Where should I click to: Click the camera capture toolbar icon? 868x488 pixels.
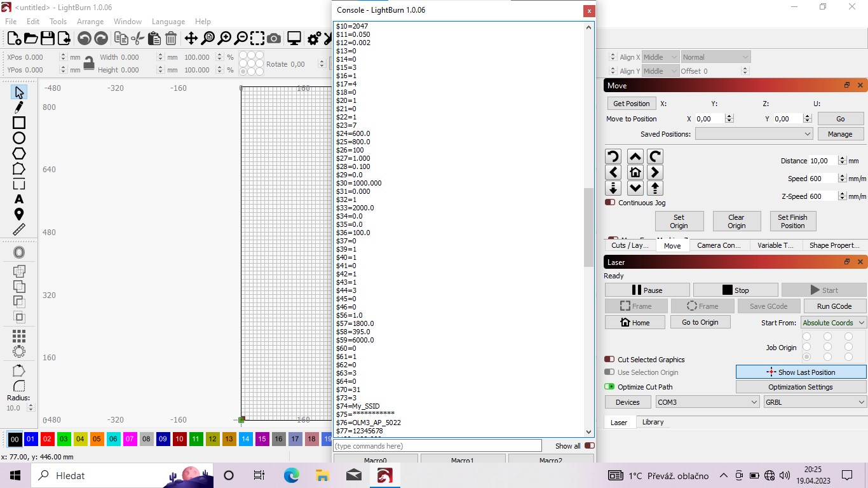(274, 39)
